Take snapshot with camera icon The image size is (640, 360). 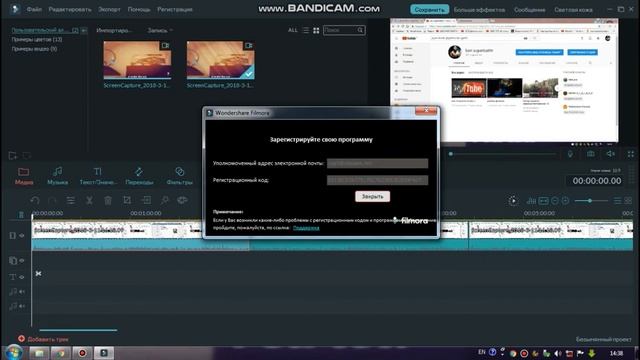pyautogui.click(x=590, y=154)
